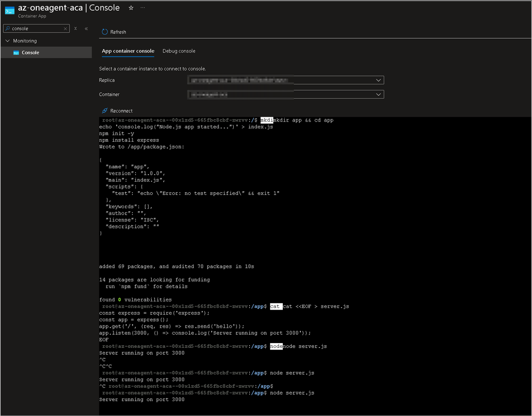Collapse the Monitoring section
Viewport: 532px width, 416px height.
click(x=7, y=40)
